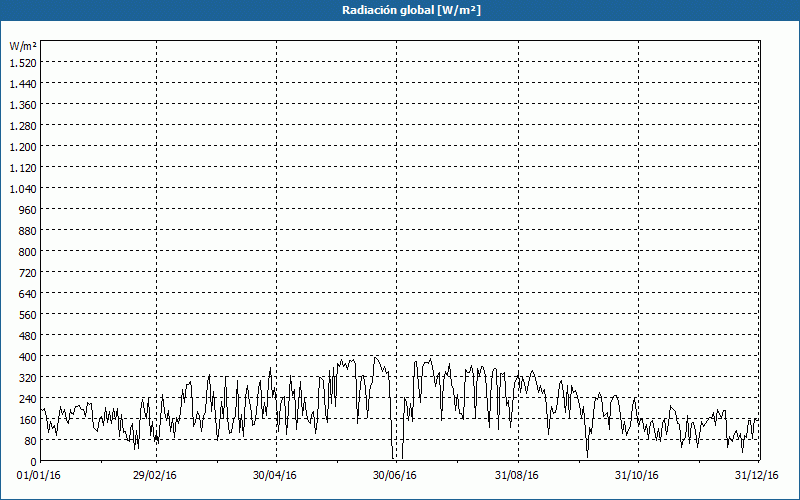
Task: Click the x-axis date 31/10/16
Action: 636,476
